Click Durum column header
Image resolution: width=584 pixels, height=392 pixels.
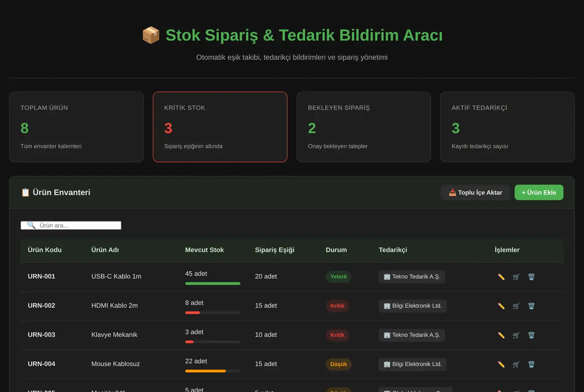(336, 250)
